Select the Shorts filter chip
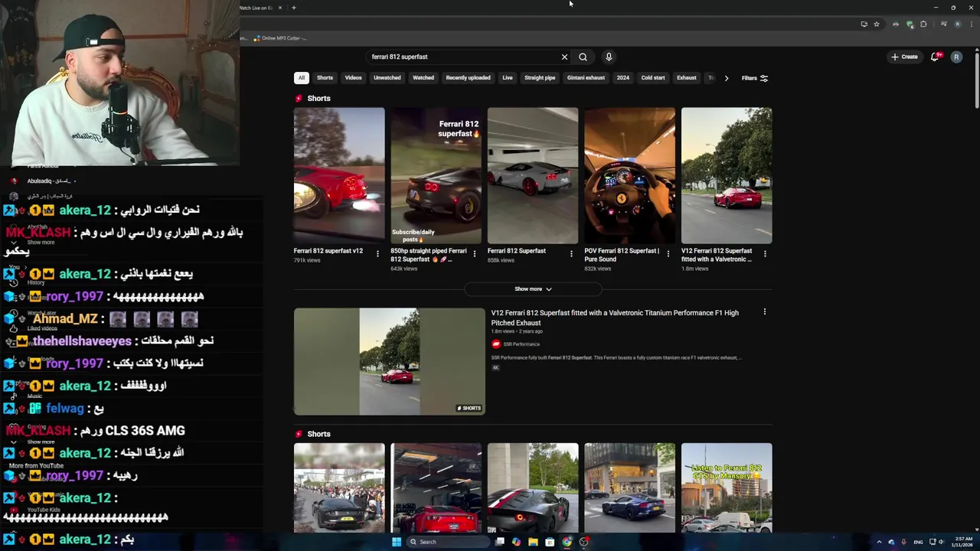This screenshot has width=980, height=551. coord(325,78)
